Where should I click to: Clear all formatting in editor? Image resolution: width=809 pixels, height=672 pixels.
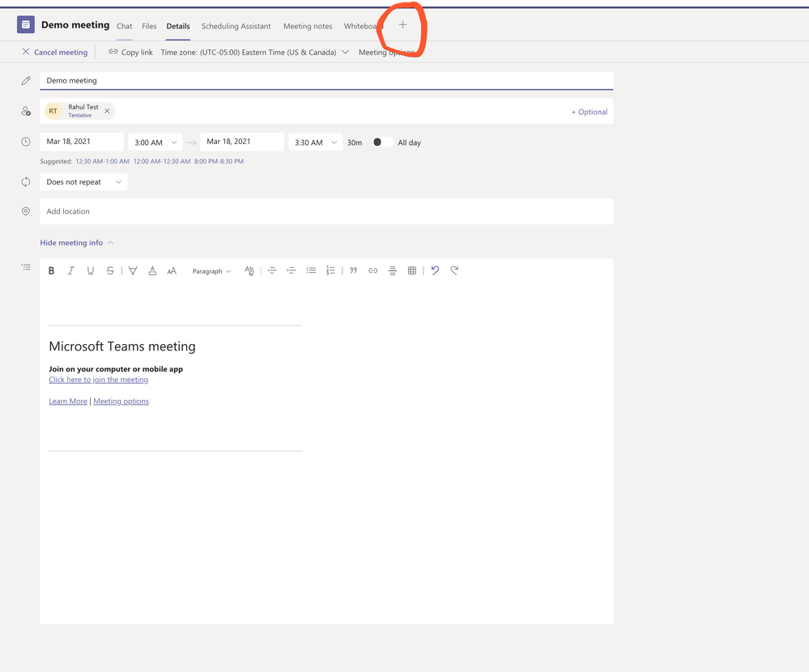click(x=249, y=270)
